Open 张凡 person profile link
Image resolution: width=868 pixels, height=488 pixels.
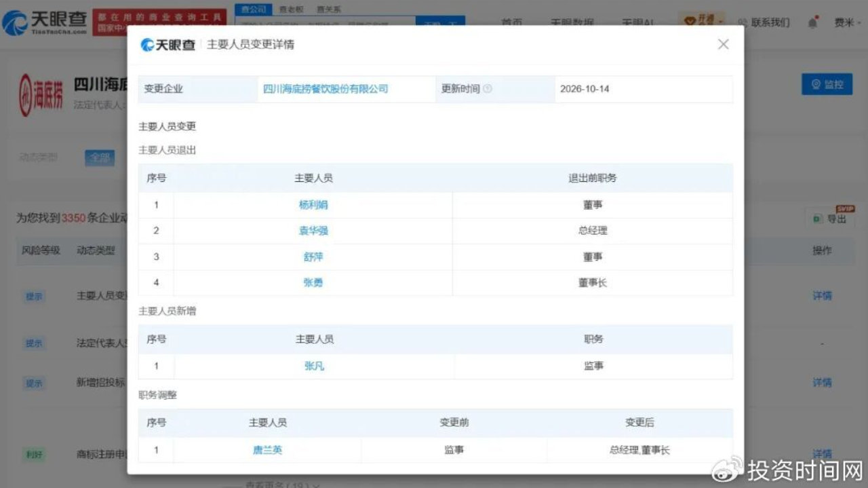point(314,366)
